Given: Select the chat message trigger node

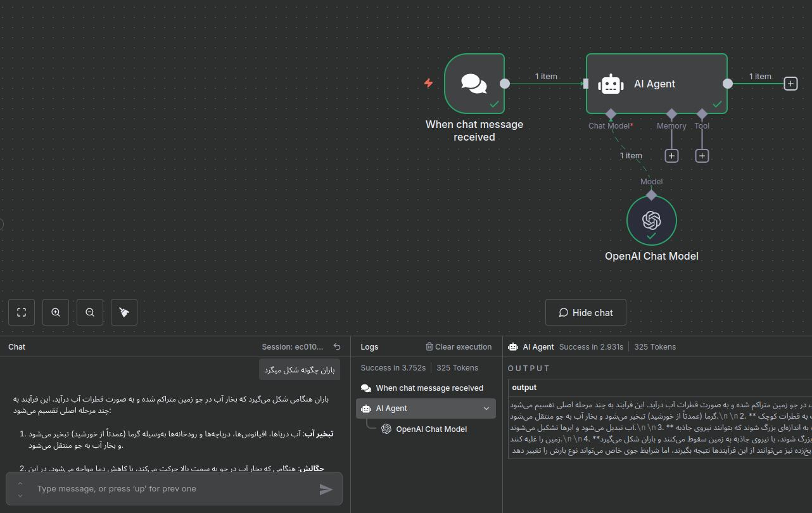Looking at the screenshot, I should pos(474,84).
